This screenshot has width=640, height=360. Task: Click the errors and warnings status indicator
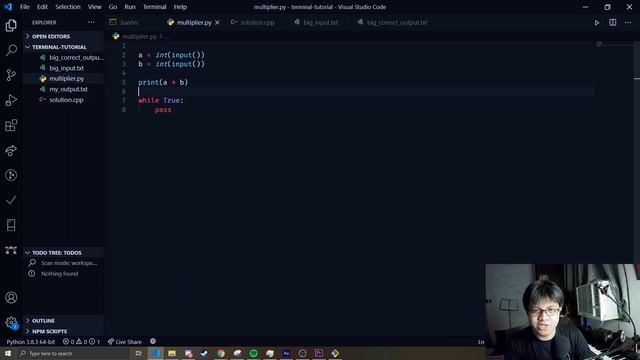pyautogui.click(x=81, y=342)
